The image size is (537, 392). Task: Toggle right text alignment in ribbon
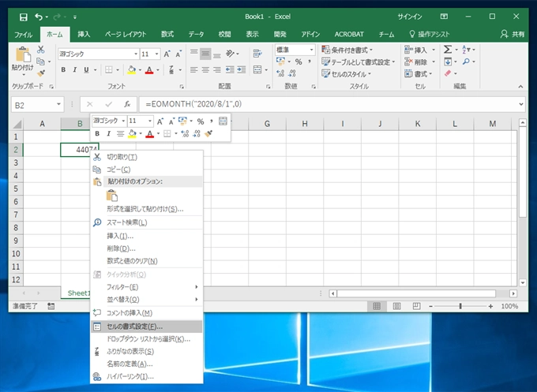217,69
